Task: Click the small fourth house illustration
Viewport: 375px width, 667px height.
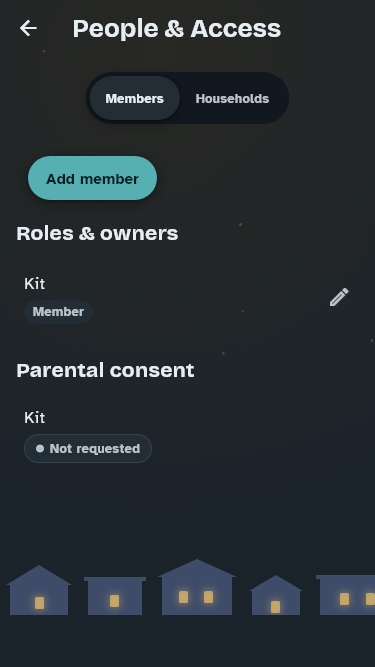Action: click(276, 595)
